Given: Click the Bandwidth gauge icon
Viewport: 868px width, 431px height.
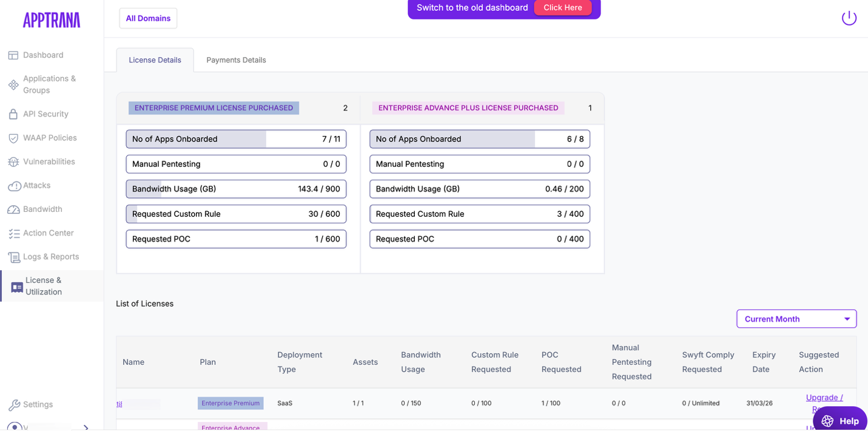Looking at the screenshot, I should (x=13, y=209).
